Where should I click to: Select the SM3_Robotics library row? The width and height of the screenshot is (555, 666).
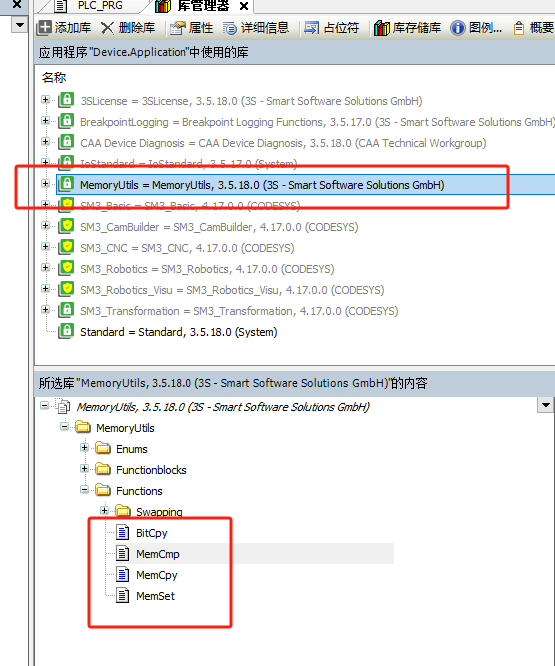[207, 269]
